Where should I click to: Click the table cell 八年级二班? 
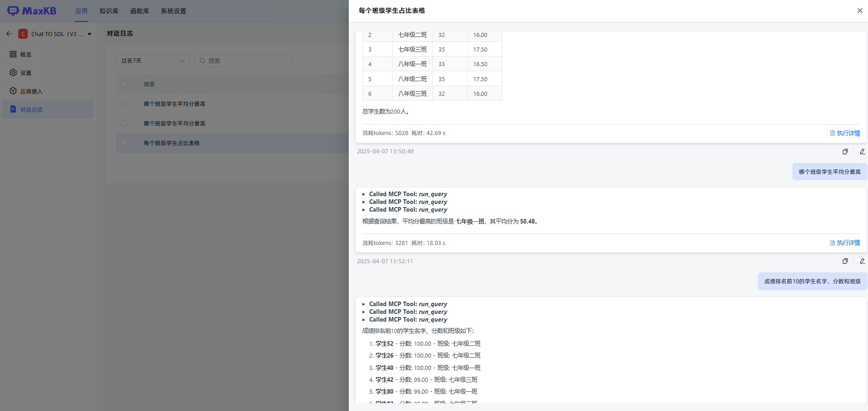pos(413,79)
